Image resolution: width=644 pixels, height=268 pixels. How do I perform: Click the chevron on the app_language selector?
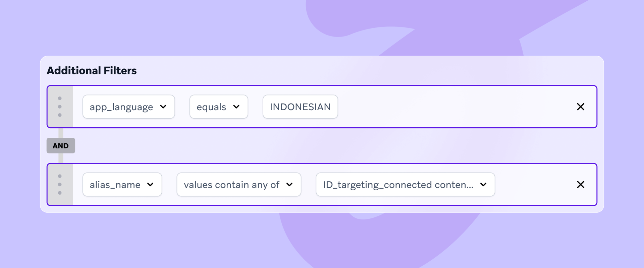(x=164, y=107)
